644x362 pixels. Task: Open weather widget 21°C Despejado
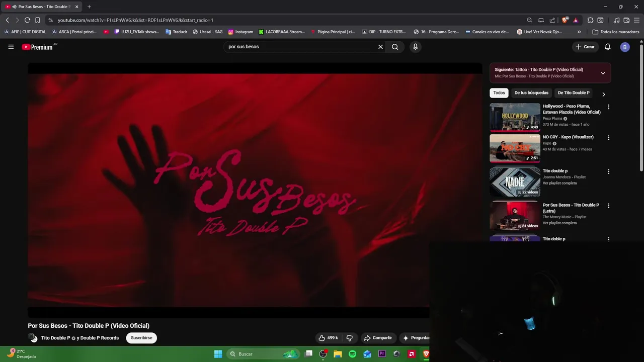point(21,354)
